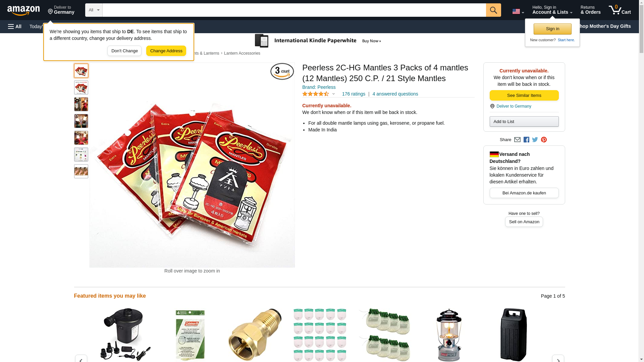Click the Amazon logo home icon

click(x=23, y=10)
